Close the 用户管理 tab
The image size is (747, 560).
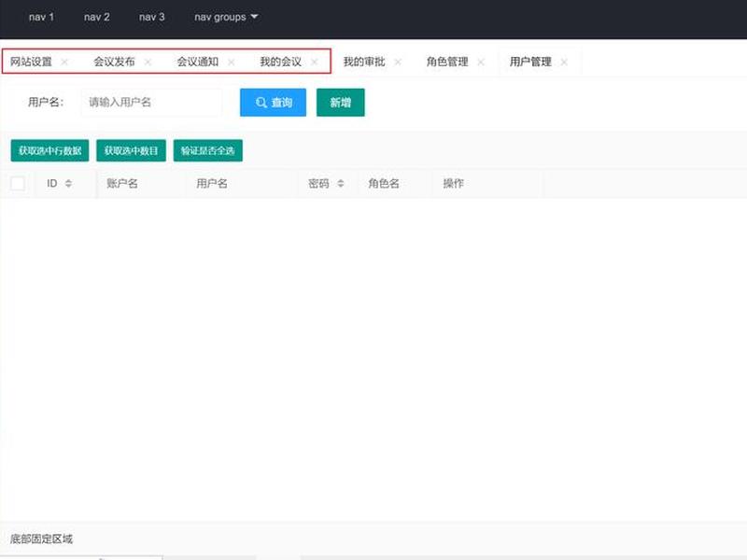point(564,62)
